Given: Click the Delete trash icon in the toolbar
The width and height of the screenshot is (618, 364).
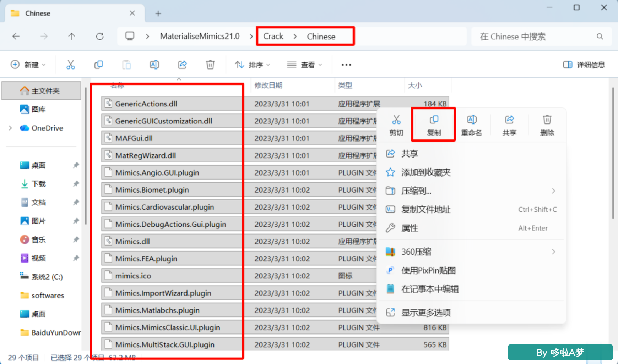Looking at the screenshot, I should tap(210, 65).
